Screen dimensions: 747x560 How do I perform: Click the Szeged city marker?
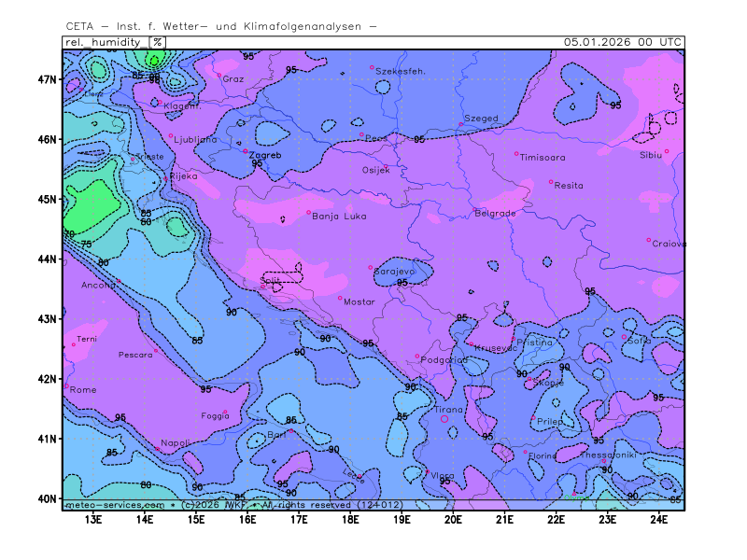click(461, 124)
